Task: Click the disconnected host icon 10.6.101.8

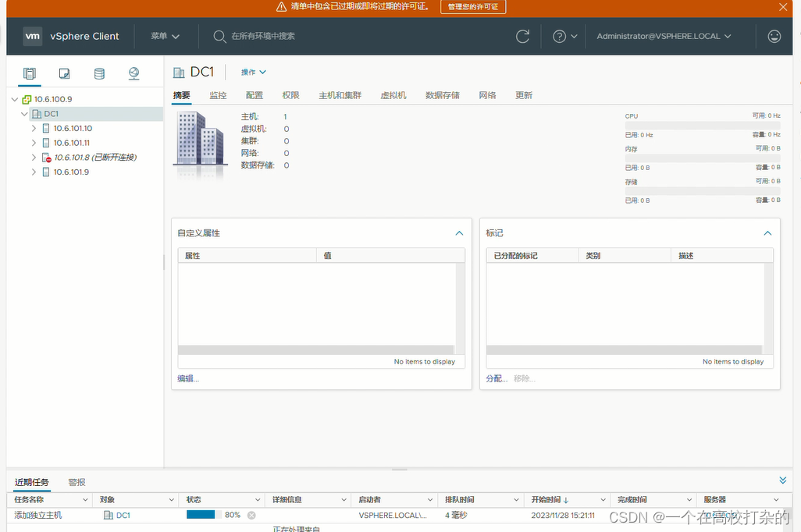Action: pos(47,158)
